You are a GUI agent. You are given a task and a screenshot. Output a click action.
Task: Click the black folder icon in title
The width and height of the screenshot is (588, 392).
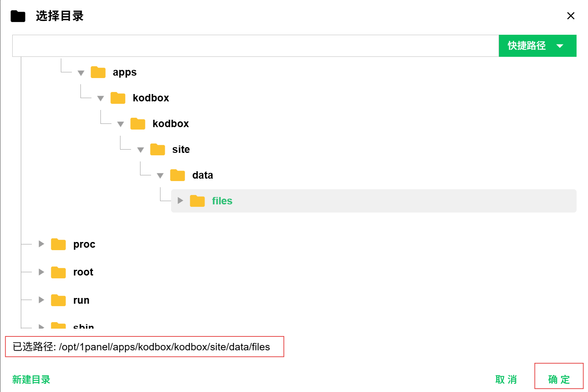[x=18, y=16]
